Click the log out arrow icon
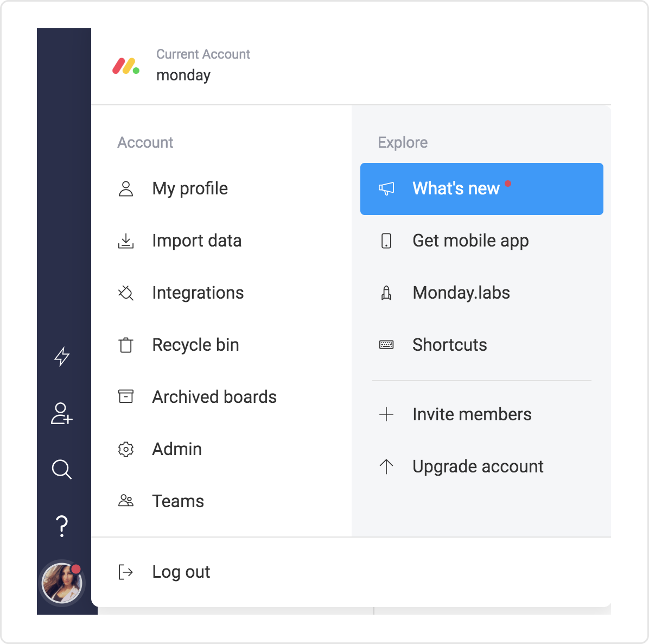 (126, 572)
